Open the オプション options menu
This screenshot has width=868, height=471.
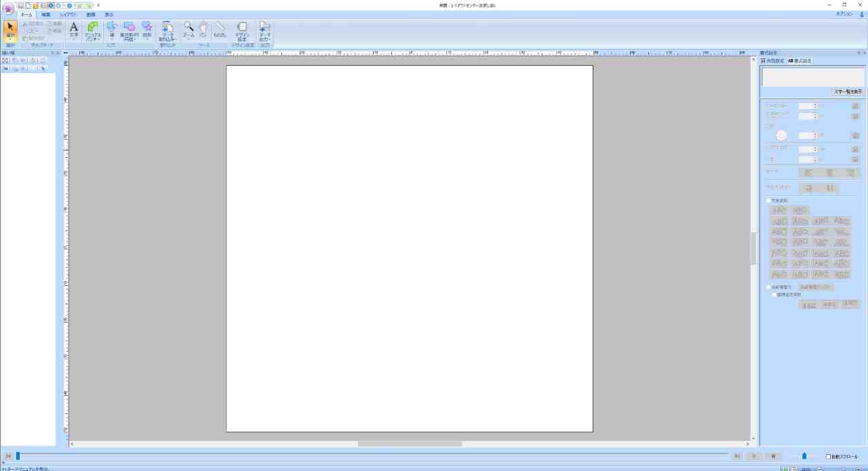point(845,14)
